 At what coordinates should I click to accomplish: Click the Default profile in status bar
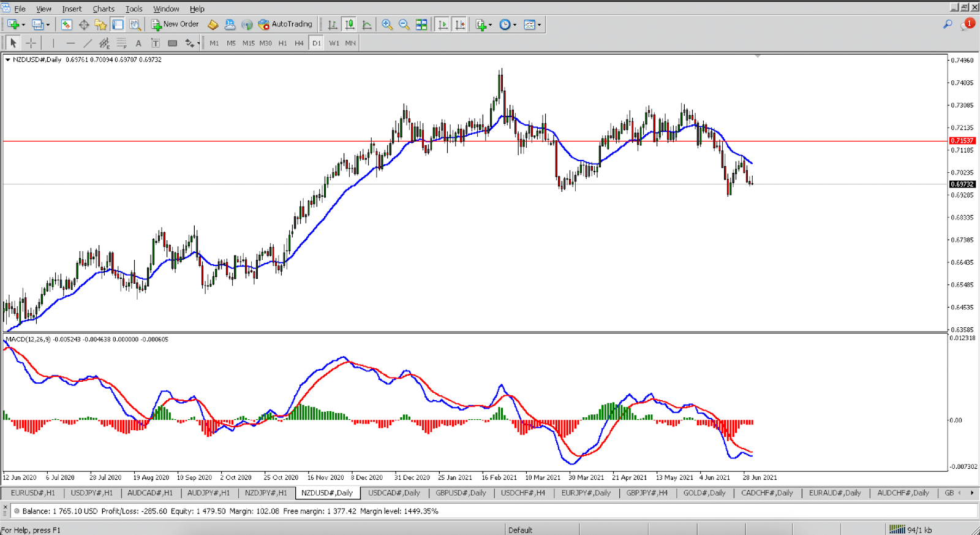click(520, 530)
